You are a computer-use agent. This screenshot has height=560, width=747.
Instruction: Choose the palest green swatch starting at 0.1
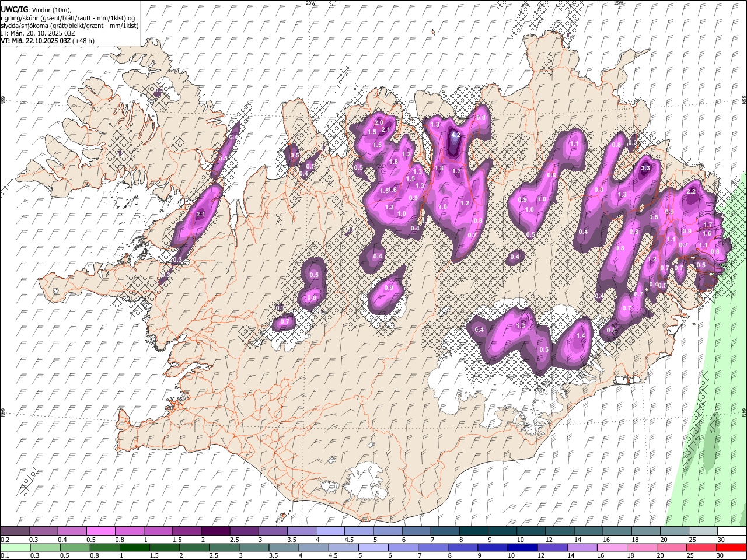point(15,548)
